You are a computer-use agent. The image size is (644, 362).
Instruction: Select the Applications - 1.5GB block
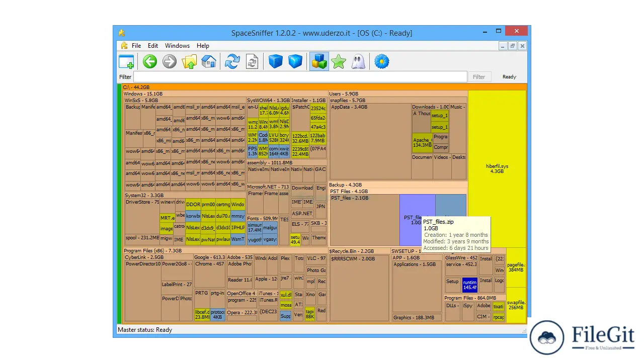(417, 287)
